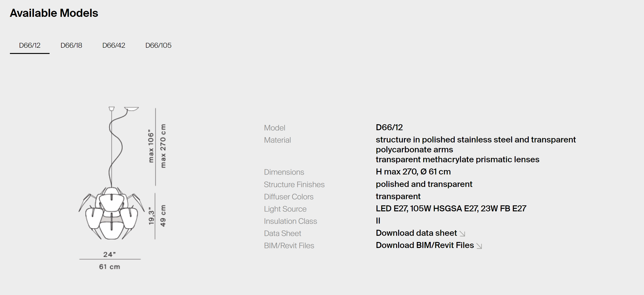This screenshot has height=295, width=644.
Task: Click the Dimensions value H max 270
Action: pos(413,172)
